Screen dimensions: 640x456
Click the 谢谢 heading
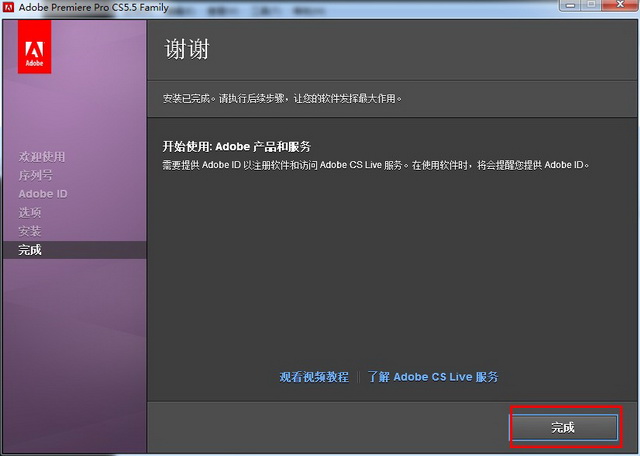187,49
